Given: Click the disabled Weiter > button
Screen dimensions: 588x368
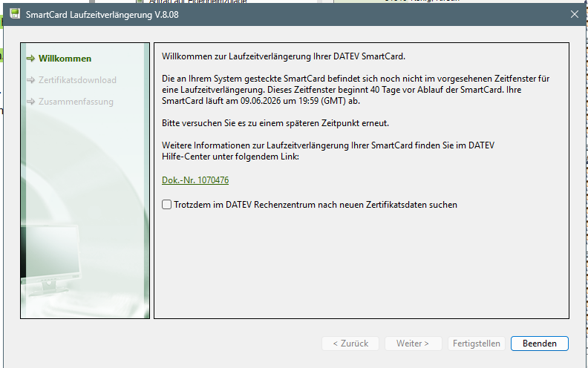Looking at the screenshot, I should point(413,344).
